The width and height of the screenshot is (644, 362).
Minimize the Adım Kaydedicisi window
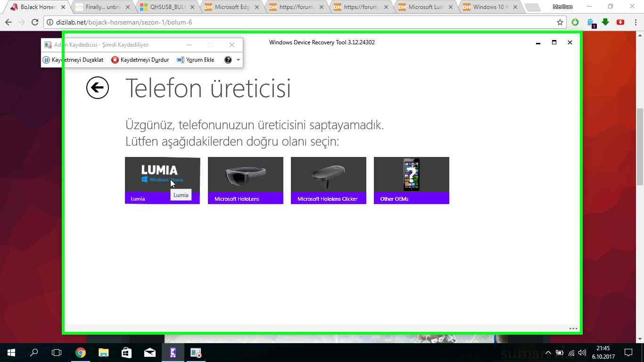click(189, 45)
